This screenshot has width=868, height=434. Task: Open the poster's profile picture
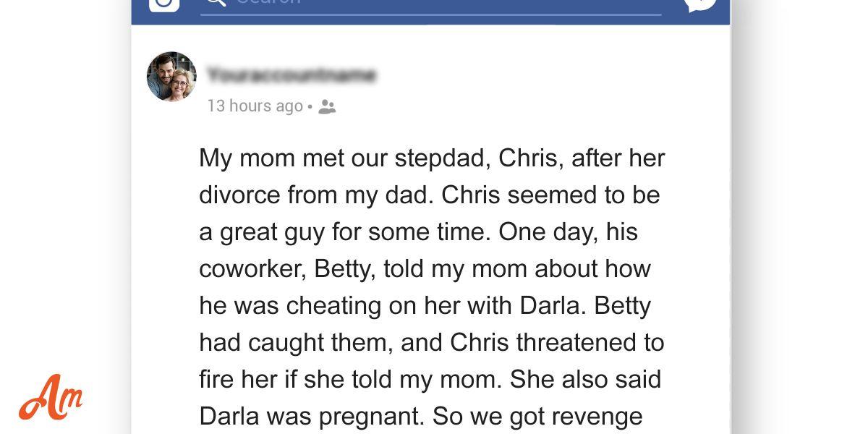pos(172,77)
